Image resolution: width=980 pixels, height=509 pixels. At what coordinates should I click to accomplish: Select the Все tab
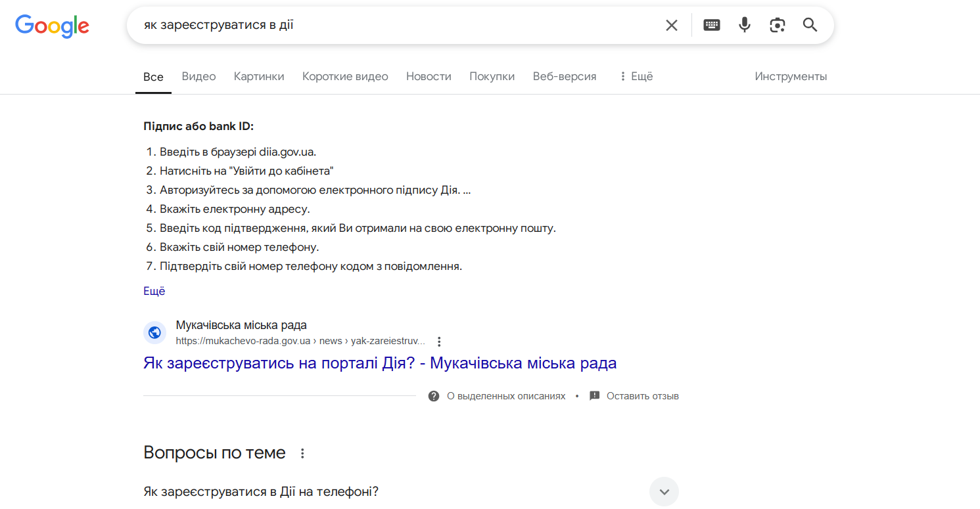(x=153, y=77)
